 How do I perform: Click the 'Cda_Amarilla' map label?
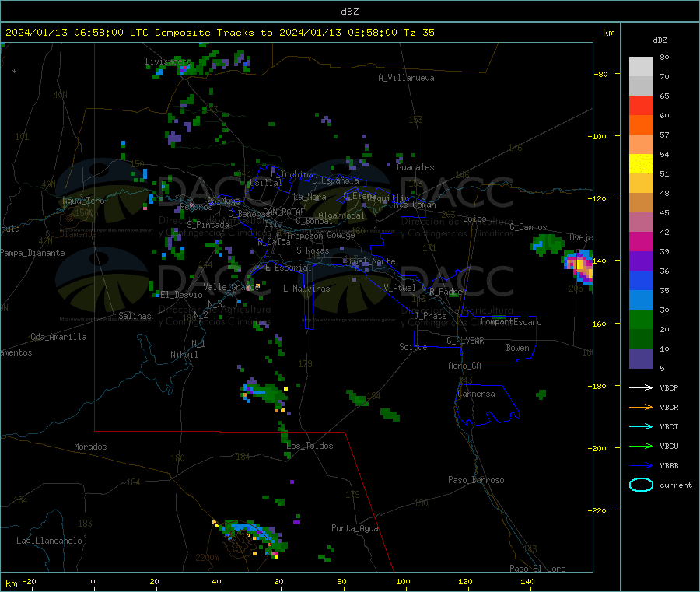click(58, 337)
